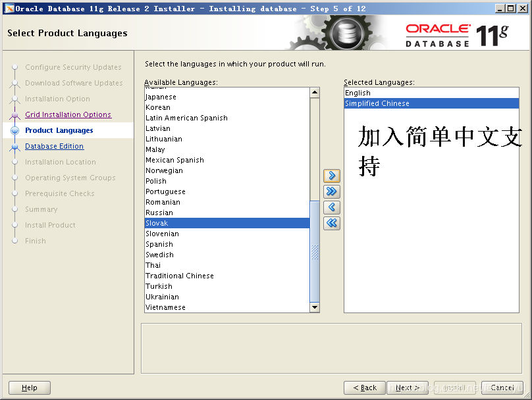This screenshot has height=400, width=532.
Task: Click the Next button
Action: click(408, 387)
